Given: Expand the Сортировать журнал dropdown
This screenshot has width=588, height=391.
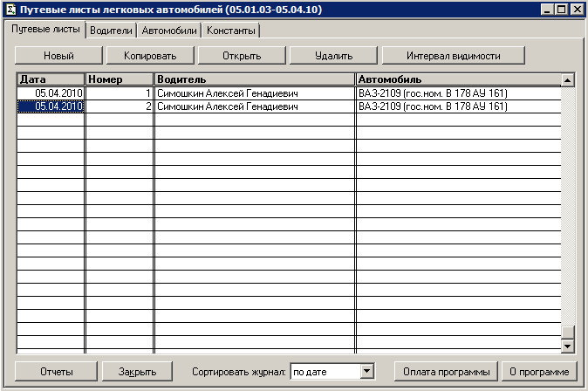Looking at the screenshot, I should pyautogui.click(x=366, y=372).
